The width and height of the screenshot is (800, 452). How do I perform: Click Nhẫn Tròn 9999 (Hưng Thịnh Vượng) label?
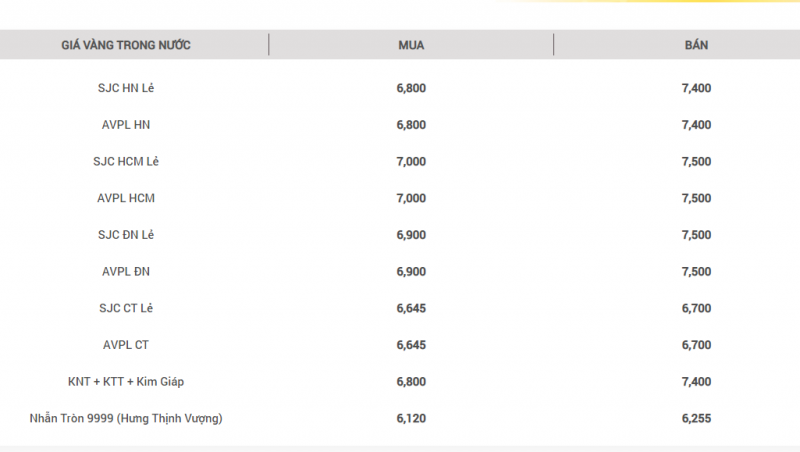click(x=126, y=418)
